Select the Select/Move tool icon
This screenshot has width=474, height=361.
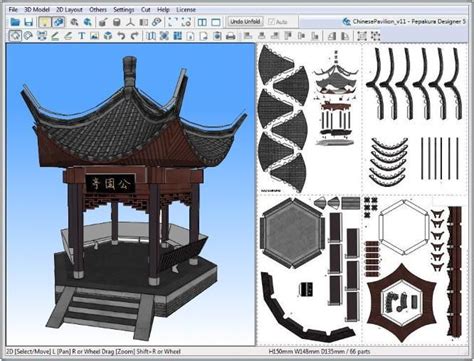(x=15, y=36)
